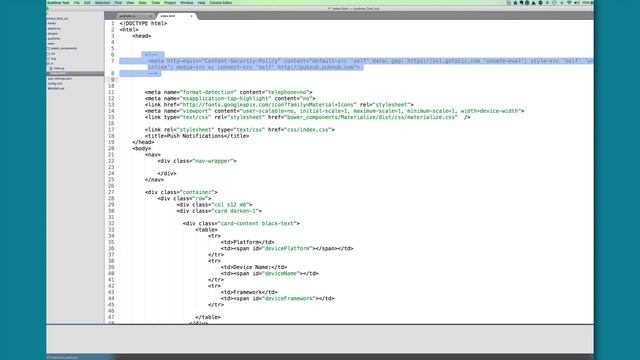
Task: Click the nav-wrapper div line
Action: pyautogui.click(x=197, y=161)
